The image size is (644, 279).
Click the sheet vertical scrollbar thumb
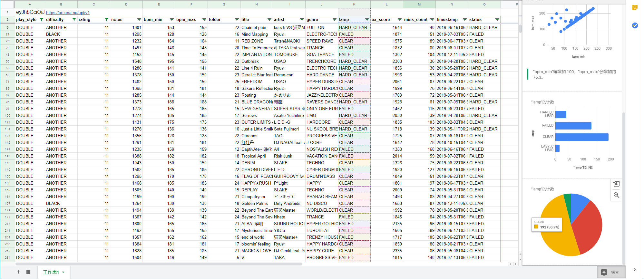tap(520, 28)
